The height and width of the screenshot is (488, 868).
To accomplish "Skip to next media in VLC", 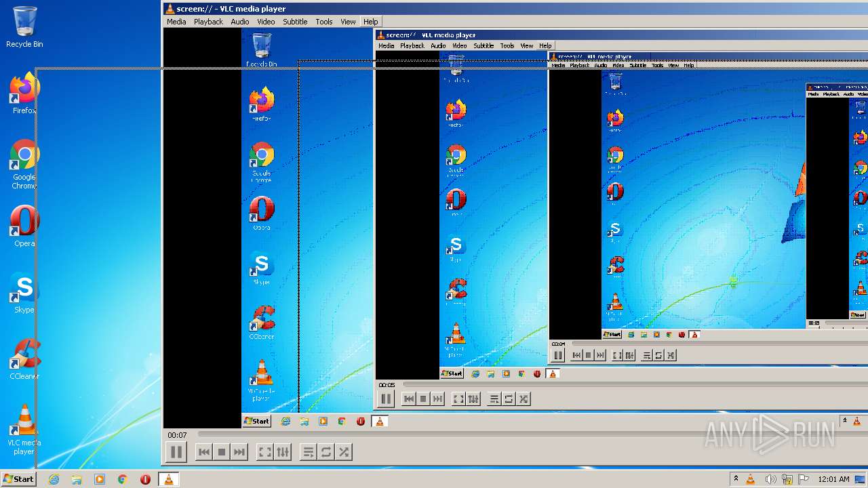I will 239,452.
